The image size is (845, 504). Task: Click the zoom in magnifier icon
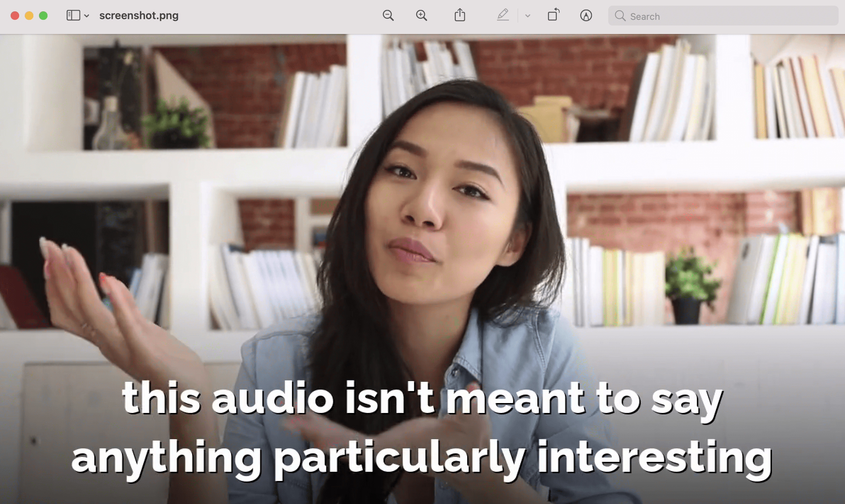(x=421, y=16)
